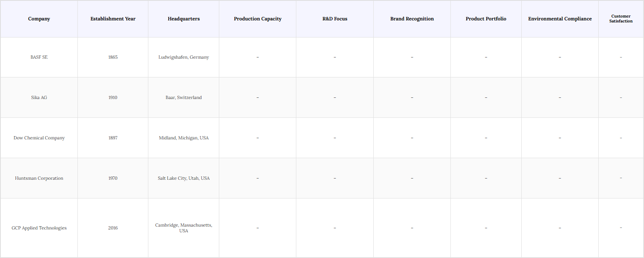The image size is (644, 258).
Task: Select the Sika AG cell
Action: 39,98
